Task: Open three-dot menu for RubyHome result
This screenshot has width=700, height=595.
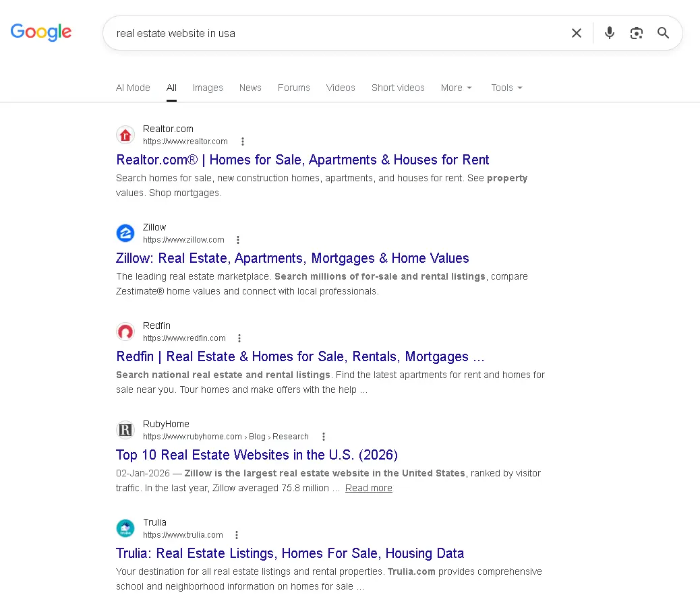Action: 324,437
